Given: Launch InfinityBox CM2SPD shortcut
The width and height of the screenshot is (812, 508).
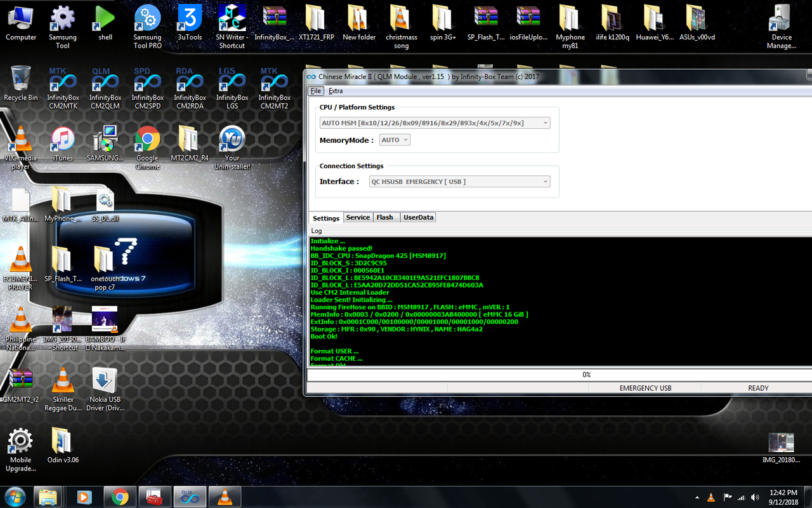Looking at the screenshot, I should (x=148, y=89).
